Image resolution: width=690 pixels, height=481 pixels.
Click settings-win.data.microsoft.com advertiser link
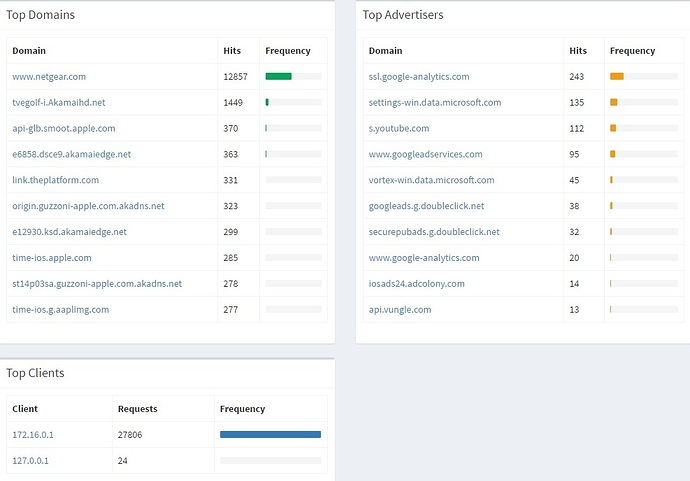(435, 102)
